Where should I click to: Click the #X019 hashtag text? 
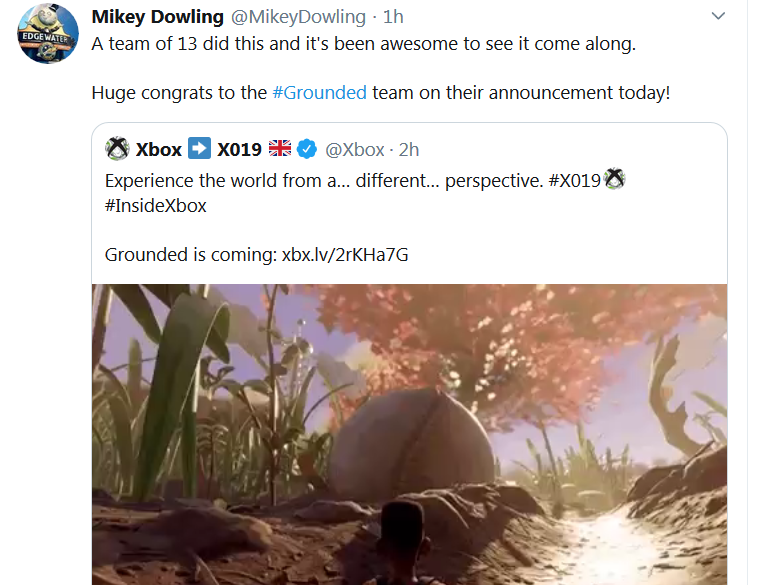click(x=576, y=181)
